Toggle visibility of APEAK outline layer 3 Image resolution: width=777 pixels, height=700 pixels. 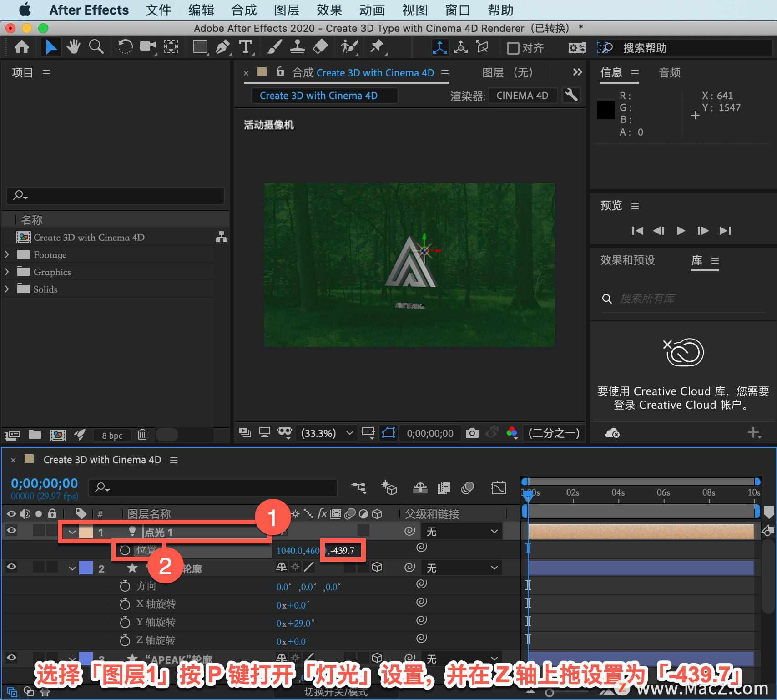(x=11, y=658)
